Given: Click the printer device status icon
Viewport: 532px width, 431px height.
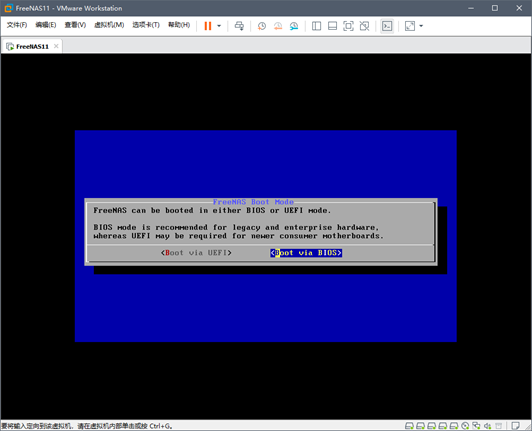Looking at the screenshot, I should click(498, 426).
